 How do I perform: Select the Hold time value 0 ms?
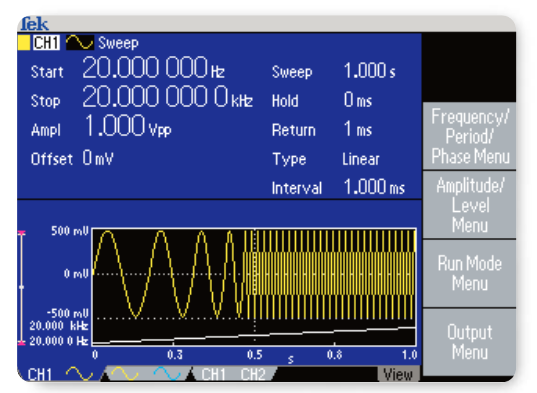pos(358,100)
